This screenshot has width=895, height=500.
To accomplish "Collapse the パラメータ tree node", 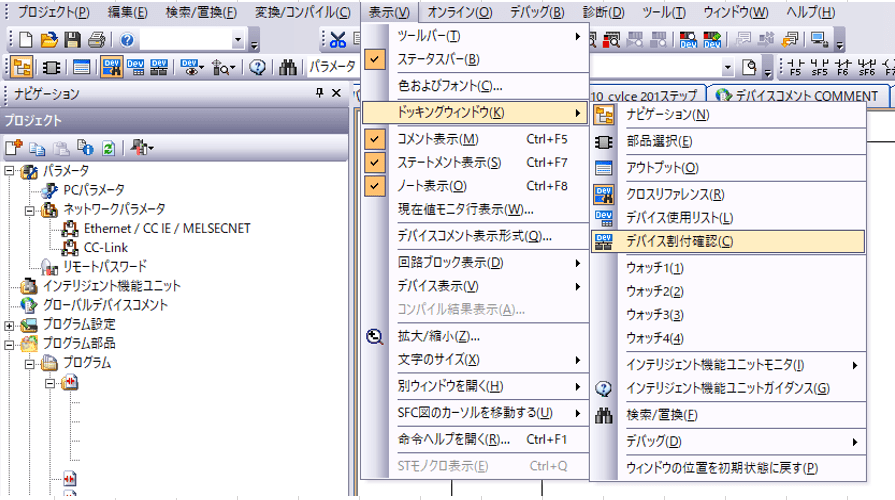I will click(9, 171).
